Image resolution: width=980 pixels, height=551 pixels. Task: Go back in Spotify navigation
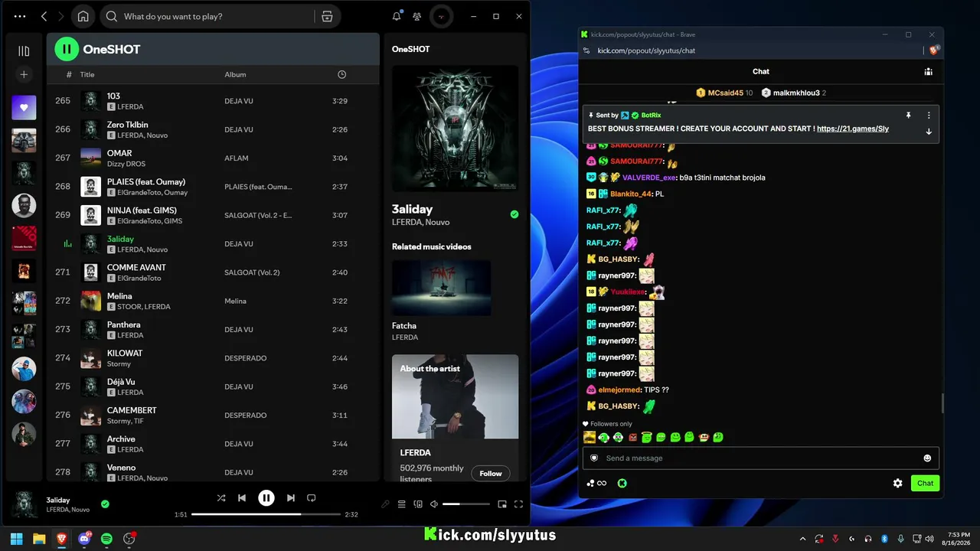coord(44,16)
